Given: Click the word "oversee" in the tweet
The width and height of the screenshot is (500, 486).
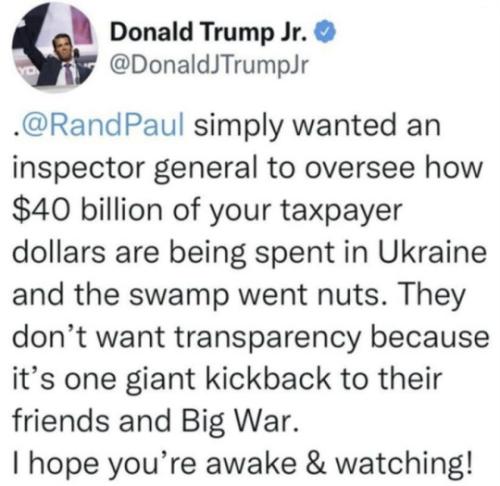Looking at the screenshot, I should click(363, 169).
